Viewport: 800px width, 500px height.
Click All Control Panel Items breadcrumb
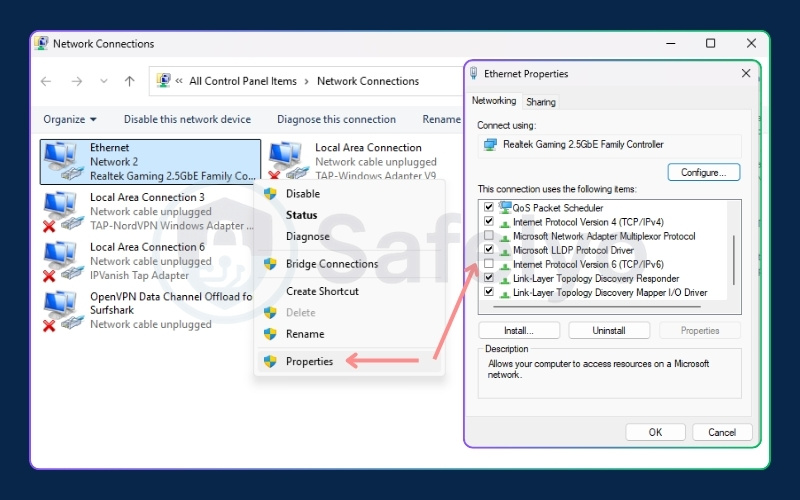243,81
